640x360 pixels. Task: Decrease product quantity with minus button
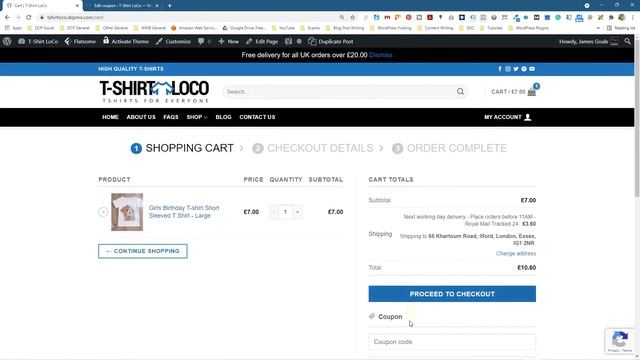[x=273, y=212]
